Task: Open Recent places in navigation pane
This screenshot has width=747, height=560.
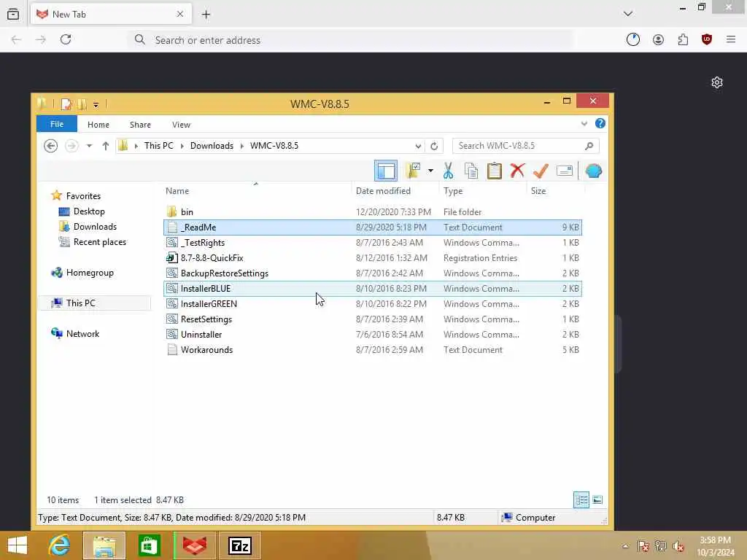Action: click(99, 242)
